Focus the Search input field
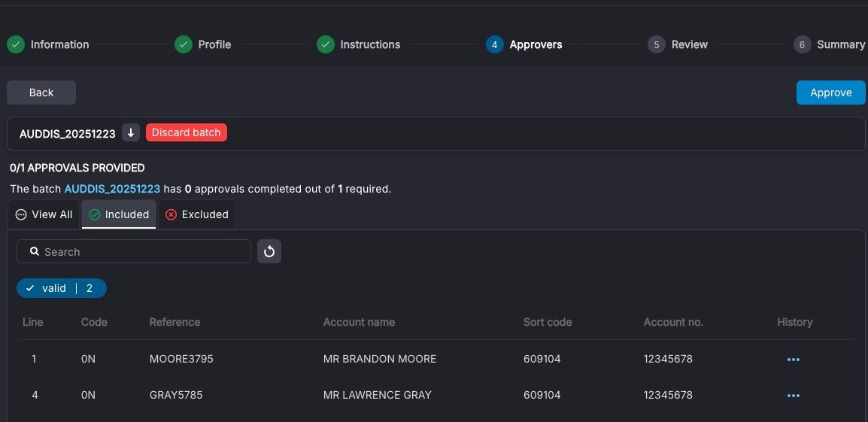 (134, 251)
